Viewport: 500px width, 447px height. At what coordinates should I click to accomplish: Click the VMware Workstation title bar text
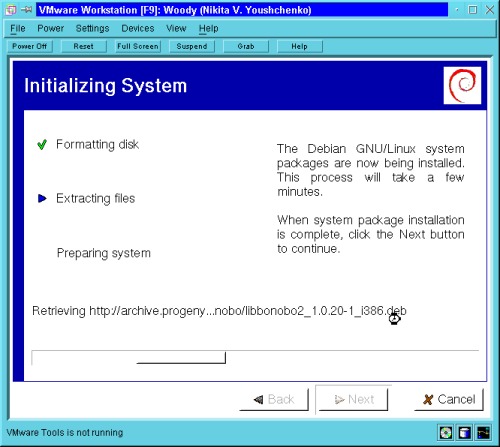pos(175,10)
